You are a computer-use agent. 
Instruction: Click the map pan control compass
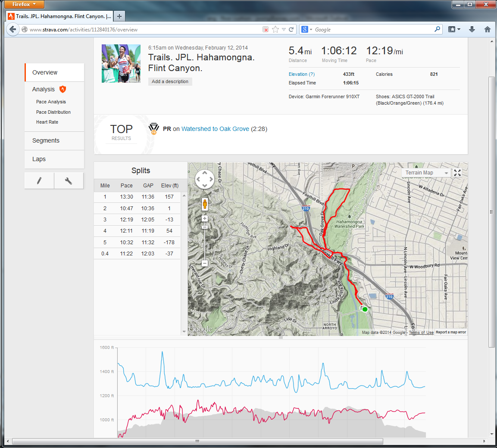[x=205, y=179]
